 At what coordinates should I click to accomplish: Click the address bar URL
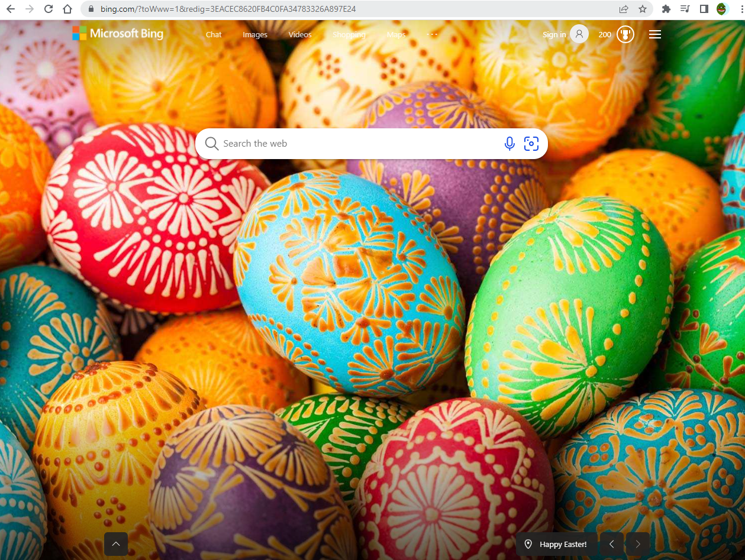[227, 9]
